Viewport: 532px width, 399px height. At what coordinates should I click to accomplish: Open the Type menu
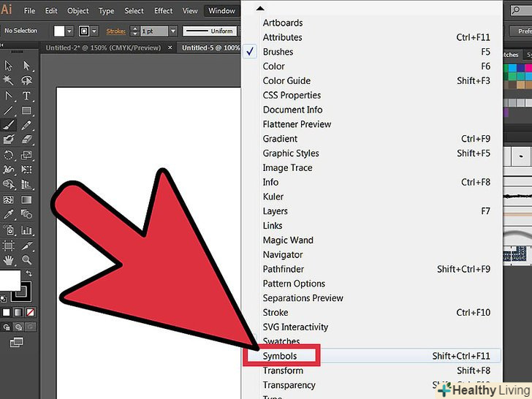point(106,11)
